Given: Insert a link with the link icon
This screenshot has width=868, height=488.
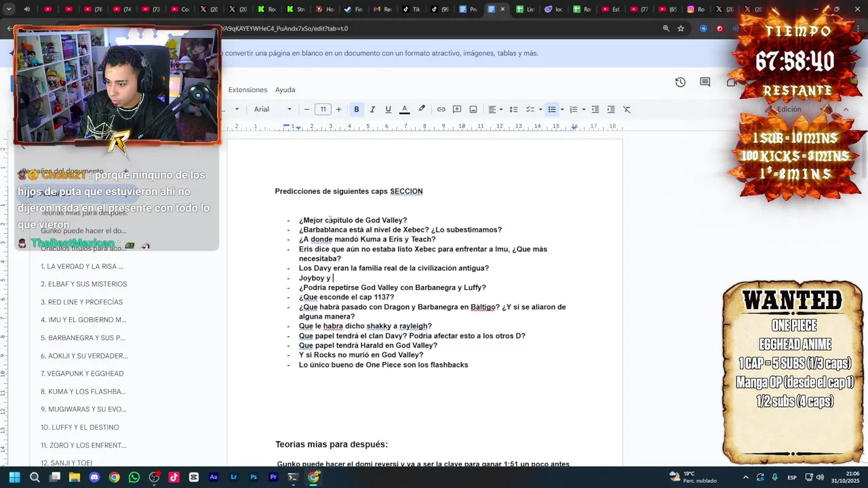Looking at the screenshot, I should pos(441,109).
